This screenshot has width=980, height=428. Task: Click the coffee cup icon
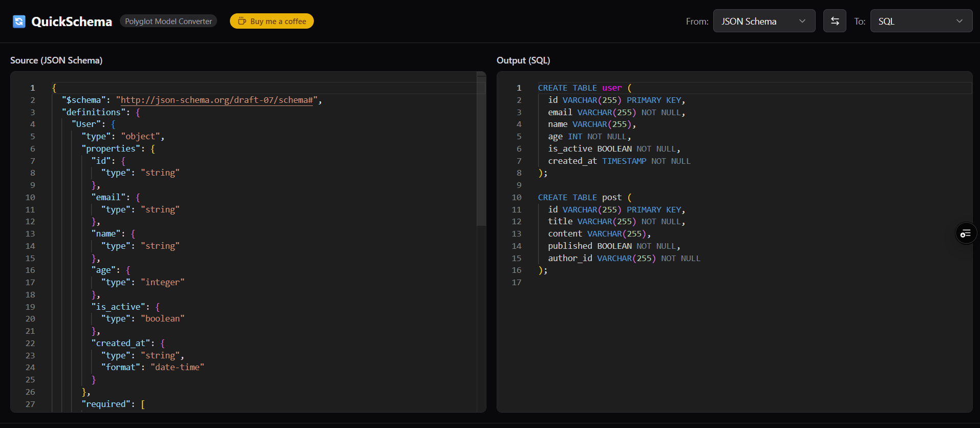pos(242,21)
